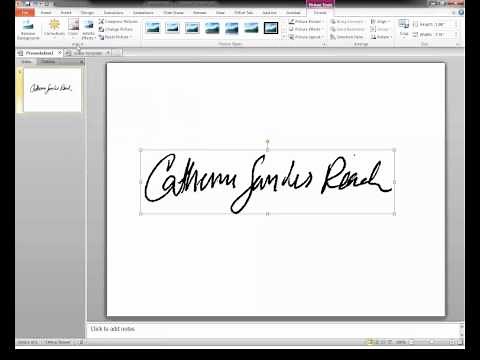Open the Size group dialog launcher
The width and height of the screenshot is (480, 360).
point(458,44)
